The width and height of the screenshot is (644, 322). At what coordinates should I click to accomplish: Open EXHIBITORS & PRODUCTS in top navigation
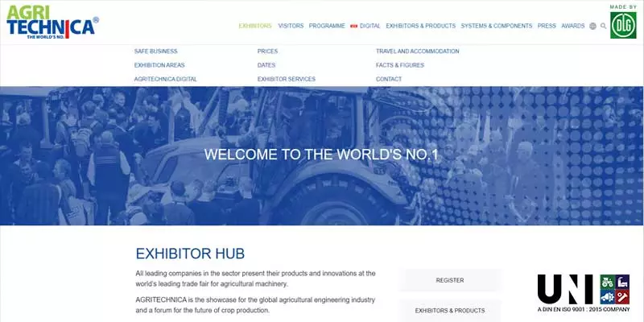click(x=420, y=26)
